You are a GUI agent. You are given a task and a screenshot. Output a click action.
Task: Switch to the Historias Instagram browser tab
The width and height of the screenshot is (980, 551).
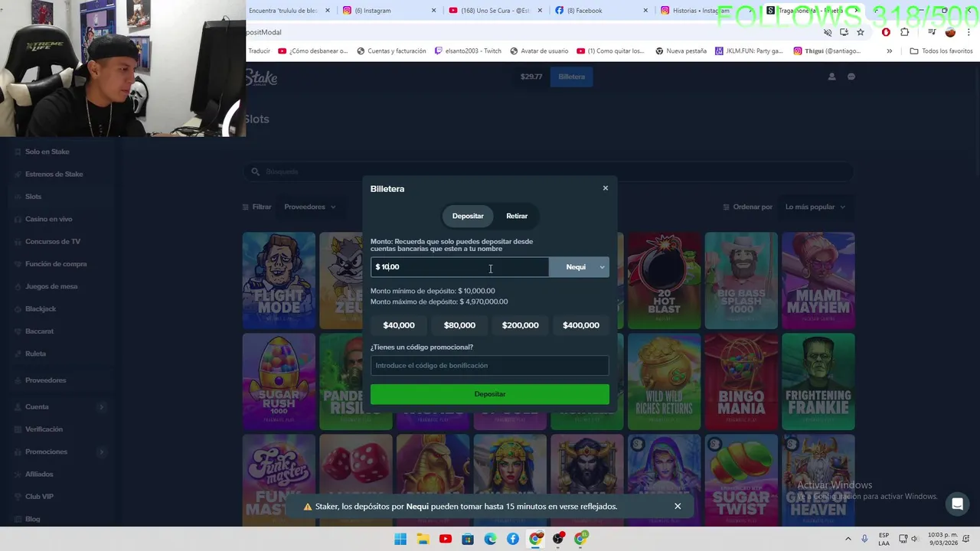701,11
